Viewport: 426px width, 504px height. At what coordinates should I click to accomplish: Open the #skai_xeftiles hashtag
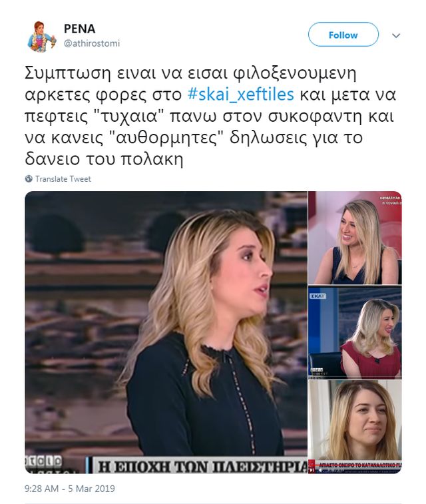[x=241, y=94]
